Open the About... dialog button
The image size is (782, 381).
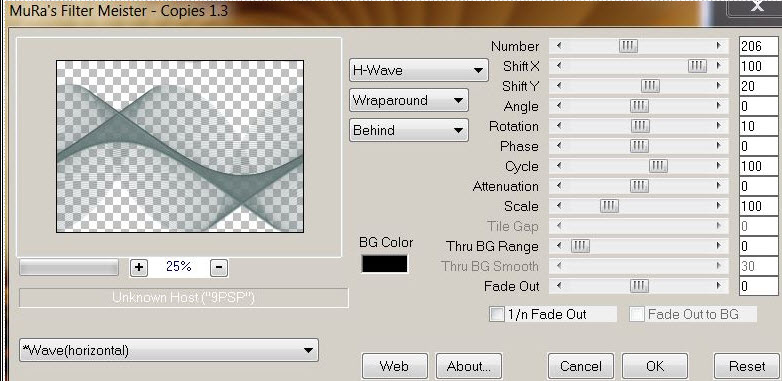[469, 366]
